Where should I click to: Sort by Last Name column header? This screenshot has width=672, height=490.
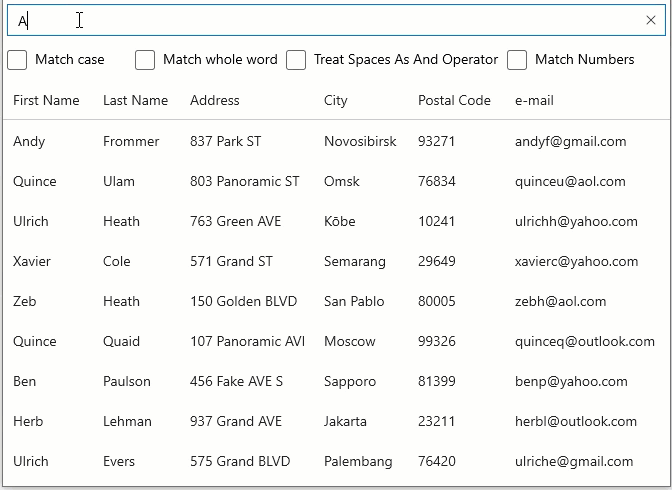tap(135, 100)
